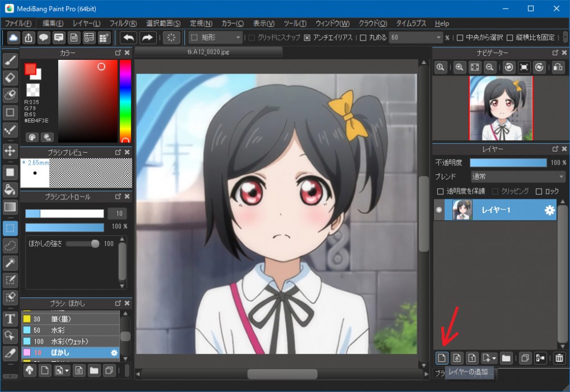Open the フィルタ(R) menu
Screen dimensions: 570x392
click(x=123, y=23)
